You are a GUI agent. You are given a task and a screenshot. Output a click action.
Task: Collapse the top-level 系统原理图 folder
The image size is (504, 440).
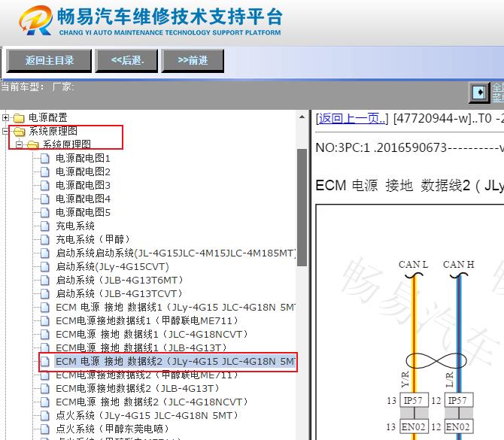pos(5,131)
